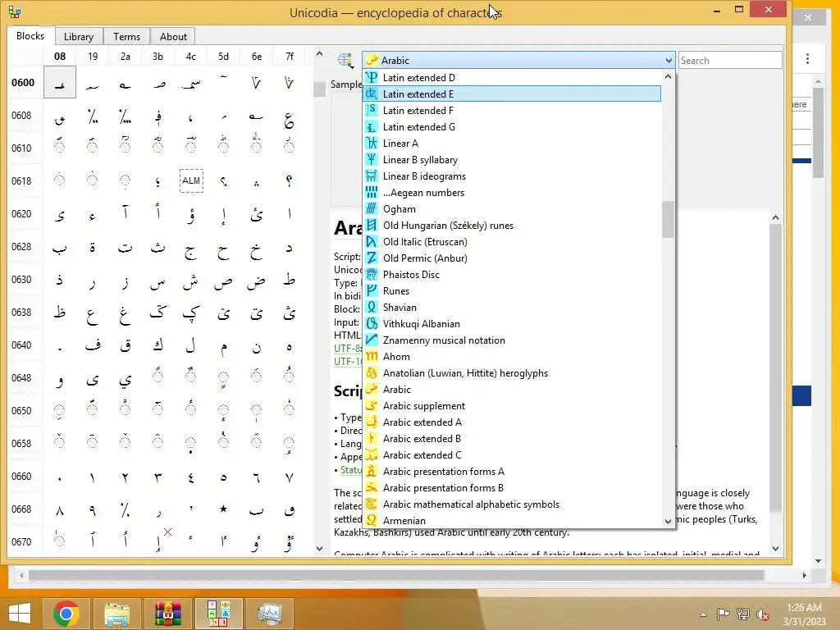
Task: Click background window three-dot menu
Action: coord(807,59)
